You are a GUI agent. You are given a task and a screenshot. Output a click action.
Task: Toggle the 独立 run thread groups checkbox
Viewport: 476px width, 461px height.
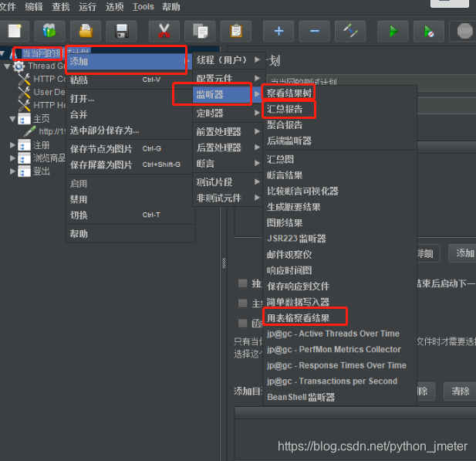tap(242, 283)
